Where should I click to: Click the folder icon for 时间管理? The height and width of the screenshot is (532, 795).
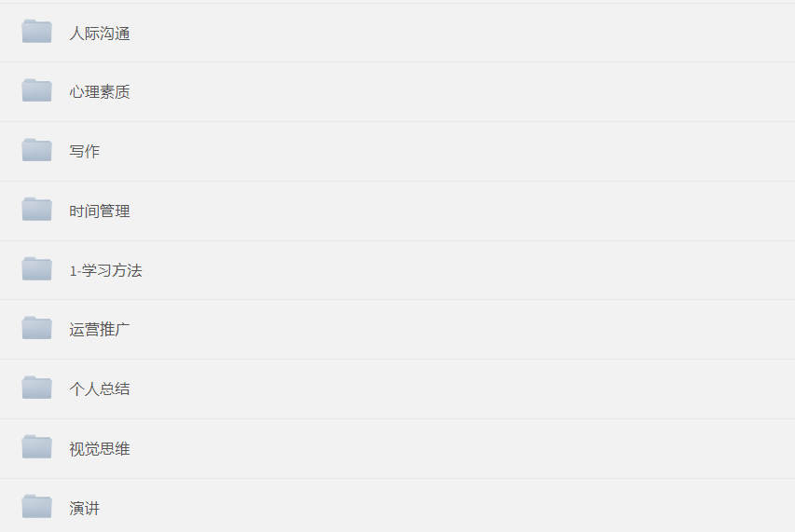pos(36,211)
